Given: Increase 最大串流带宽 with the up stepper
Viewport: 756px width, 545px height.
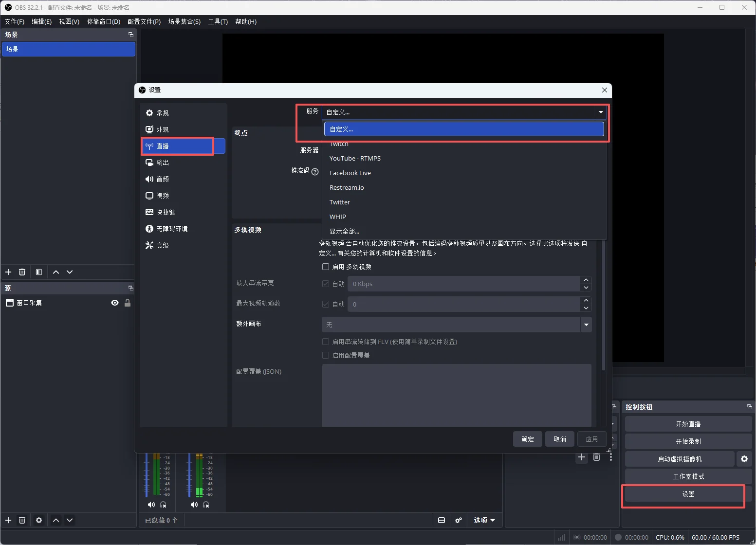Looking at the screenshot, I should [586, 280].
